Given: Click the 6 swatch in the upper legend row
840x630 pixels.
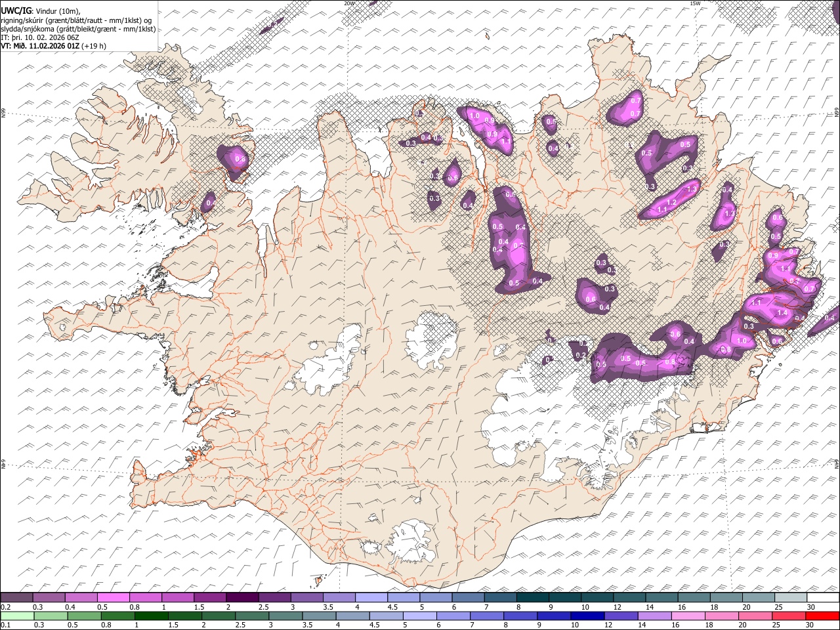Looking at the screenshot, I should pyautogui.click(x=467, y=598).
